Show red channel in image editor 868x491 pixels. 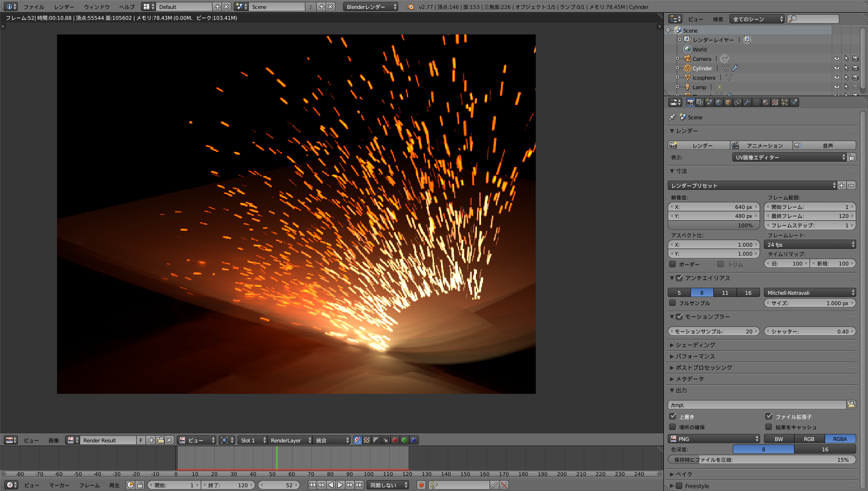pyautogui.click(x=395, y=440)
